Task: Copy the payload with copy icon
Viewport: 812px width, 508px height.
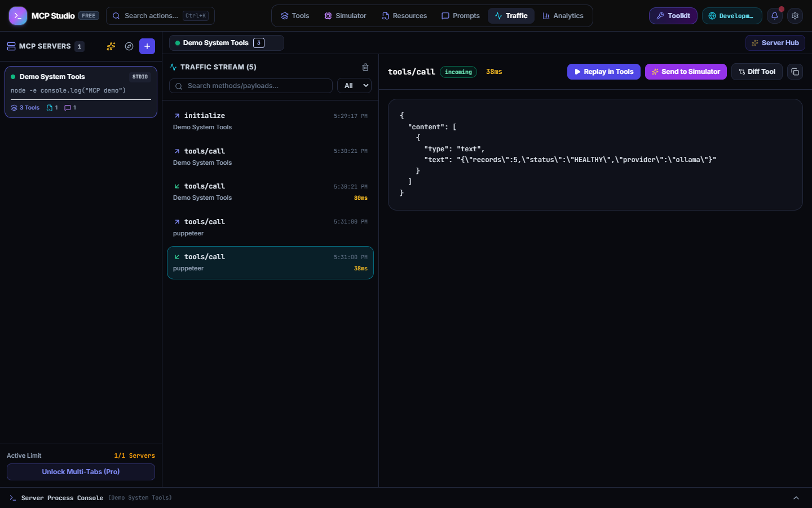Action: click(x=795, y=72)
